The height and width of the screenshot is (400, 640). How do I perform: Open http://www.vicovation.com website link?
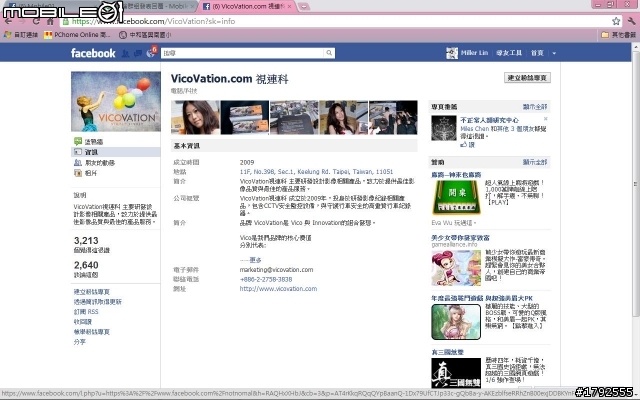(278, 289)
